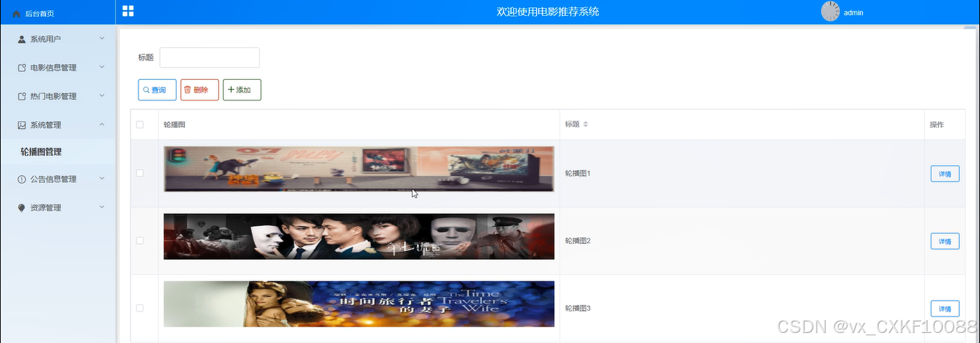Click the admin avatar image
980x343 pixels.
click(830, 11)
